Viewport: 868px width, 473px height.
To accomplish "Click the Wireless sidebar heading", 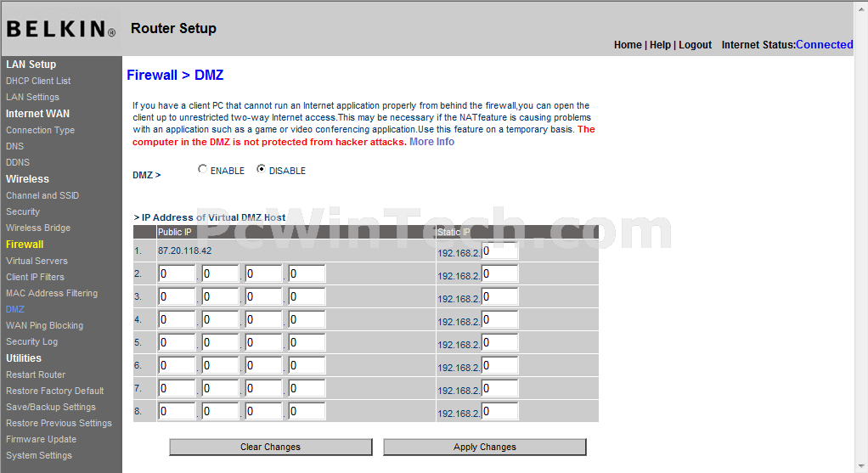I will pos(28,178).
